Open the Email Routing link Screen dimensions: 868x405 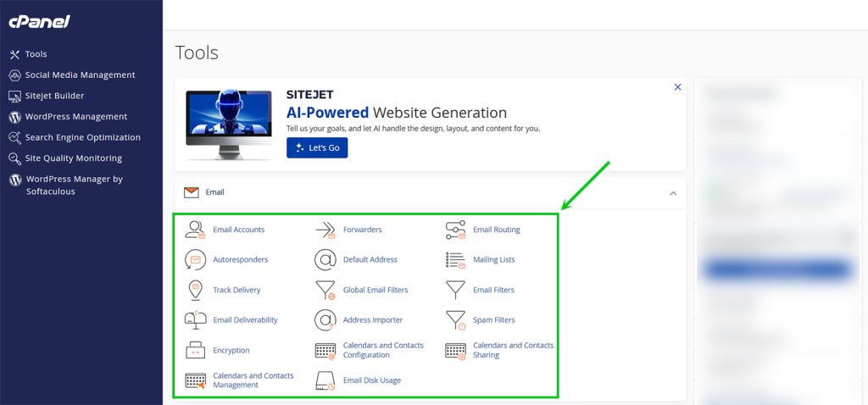[x=497, y=230]
